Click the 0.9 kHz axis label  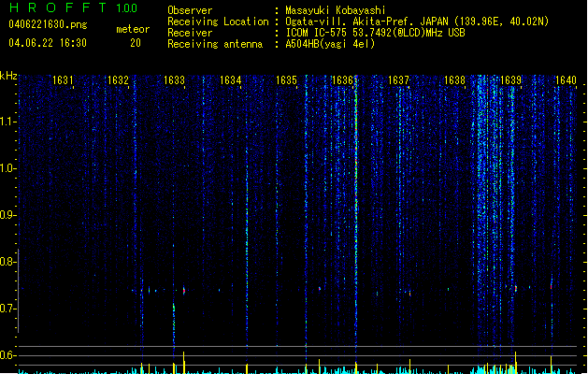coord(7,215)
